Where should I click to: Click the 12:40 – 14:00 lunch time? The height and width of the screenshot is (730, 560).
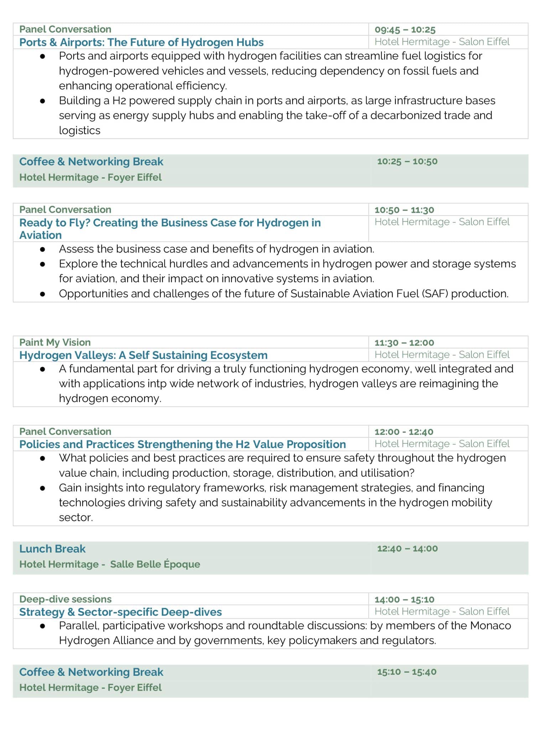pyautogui.click(x=407, y=549)
